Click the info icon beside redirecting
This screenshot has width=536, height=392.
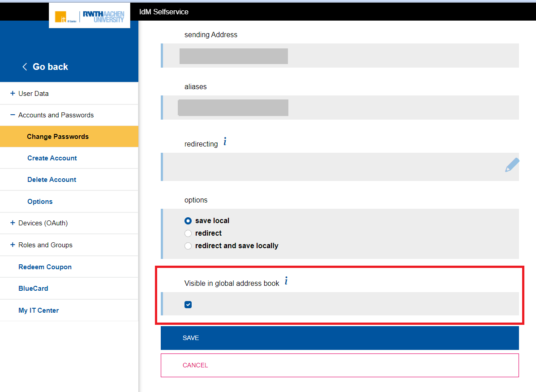[225, 141]
